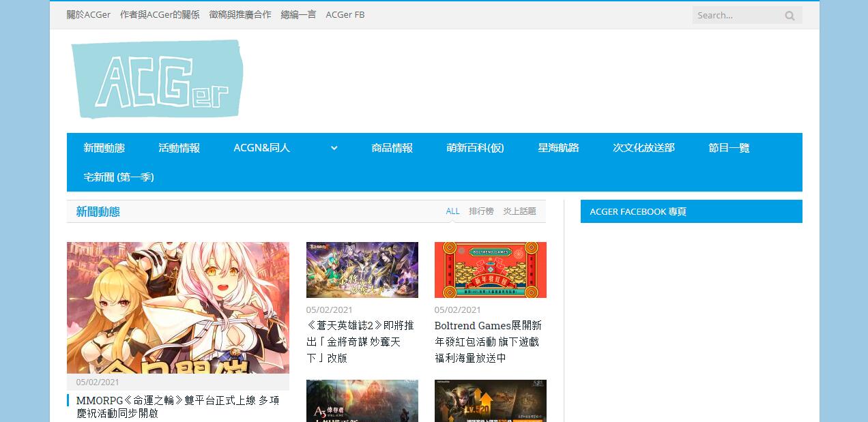Select the 節目一覽 menu item
868x422 pixels.
[x=729, y=148]
